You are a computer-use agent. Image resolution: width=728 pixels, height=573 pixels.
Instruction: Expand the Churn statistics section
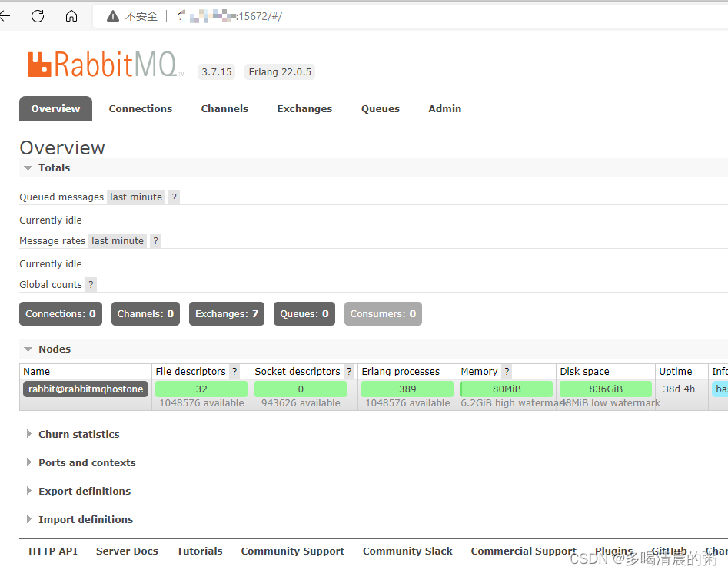pyautogui.click(x=78, y=434)
